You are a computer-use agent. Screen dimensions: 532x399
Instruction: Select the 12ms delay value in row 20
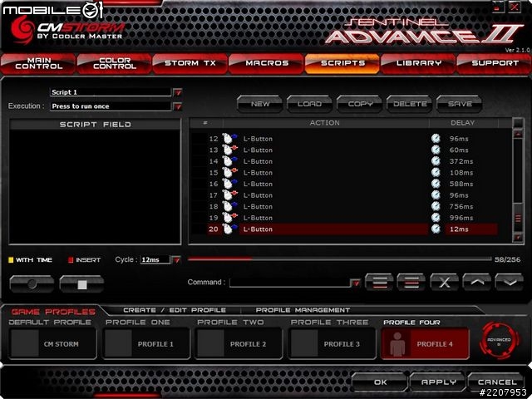(459, 229)
